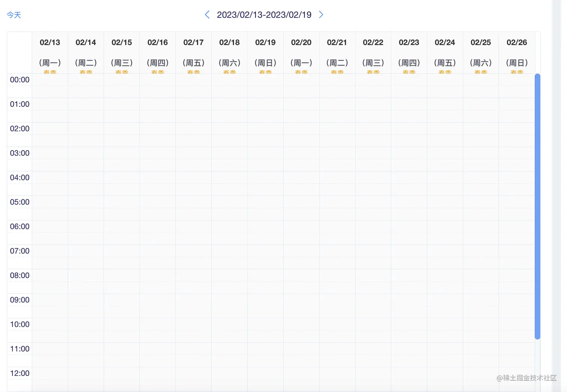Click the 08:00 time label

tap(19, 275)
